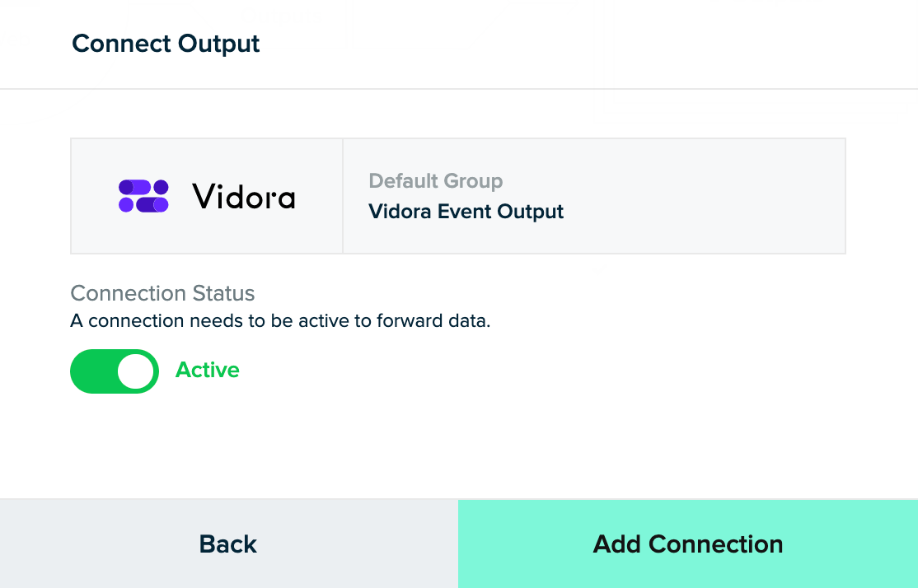Click the Vidora wordmark text
This screenshot has height=588, width=918.
tap(244, 196)
